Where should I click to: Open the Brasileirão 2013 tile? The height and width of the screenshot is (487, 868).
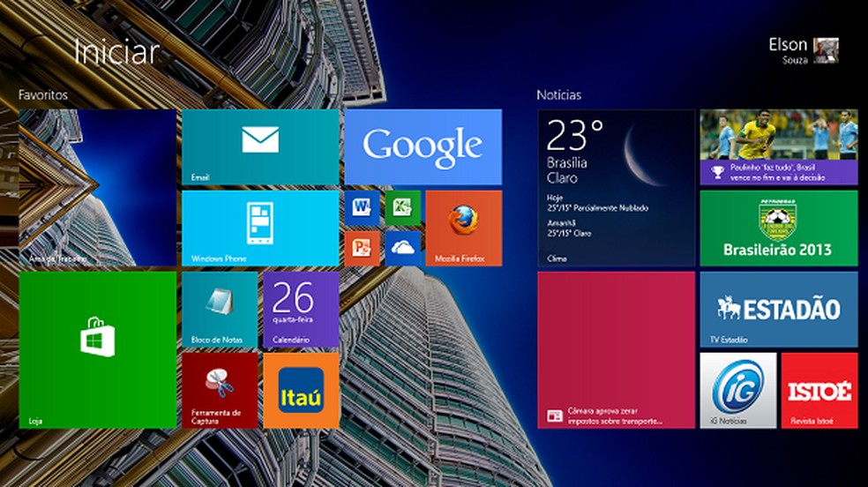(779, 228)
